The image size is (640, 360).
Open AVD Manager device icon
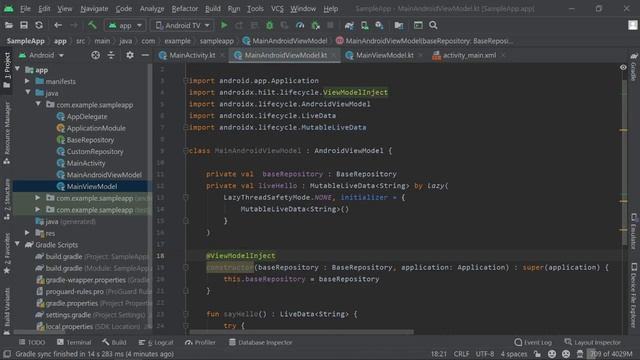364,25
